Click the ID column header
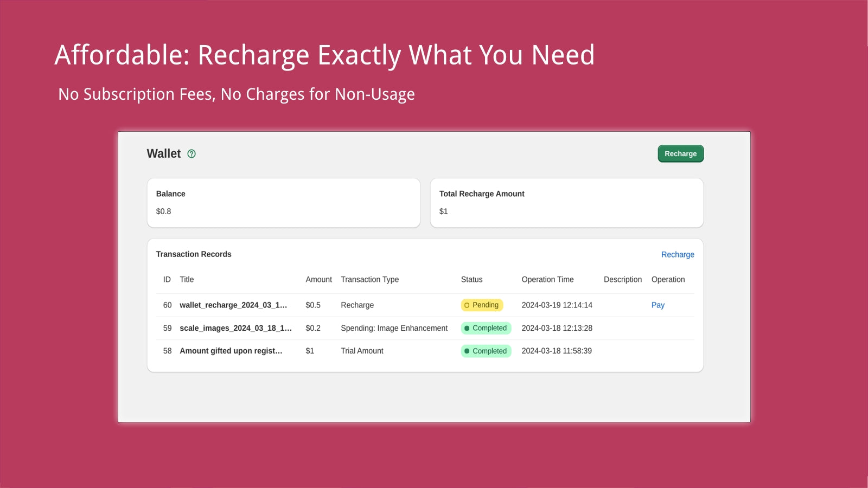 [167, 280]
